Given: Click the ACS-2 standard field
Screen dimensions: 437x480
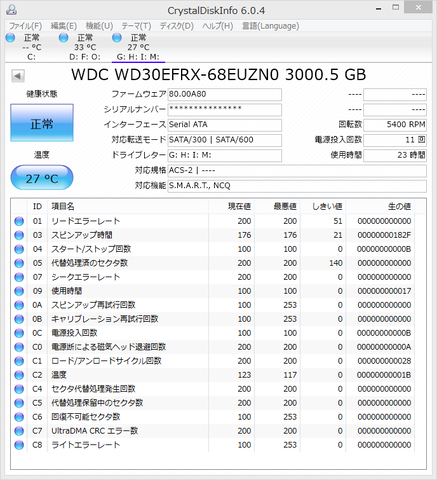Looking at the screenshot, I should (297, 171).
